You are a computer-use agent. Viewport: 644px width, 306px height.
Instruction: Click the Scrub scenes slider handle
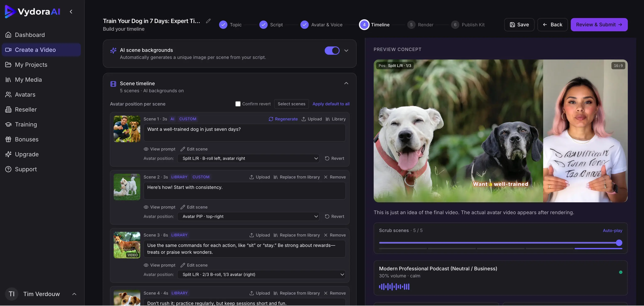tap(619, 243)
